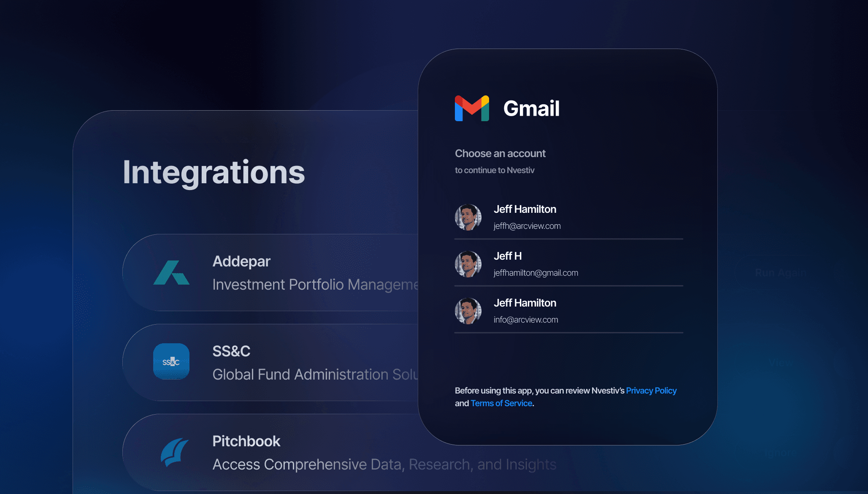Select the Pitchbook integration title
The width and height of the screenshot is (868, 494).
tap(246, 441)
